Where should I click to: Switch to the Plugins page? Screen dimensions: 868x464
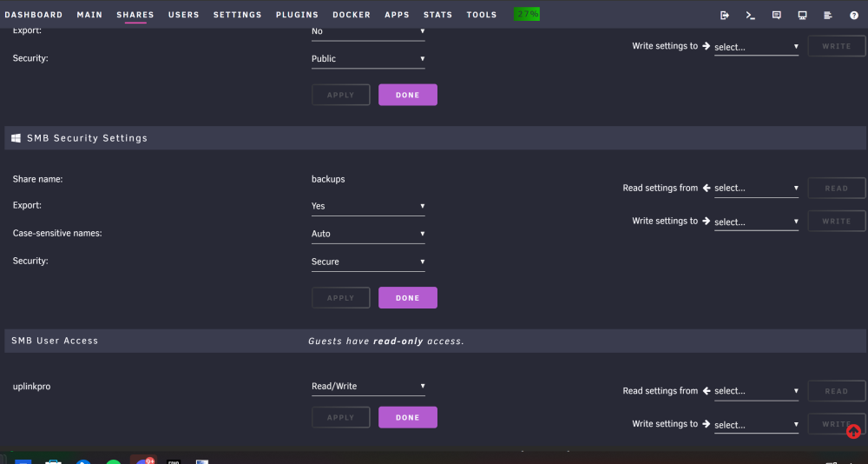coord(297,15)
